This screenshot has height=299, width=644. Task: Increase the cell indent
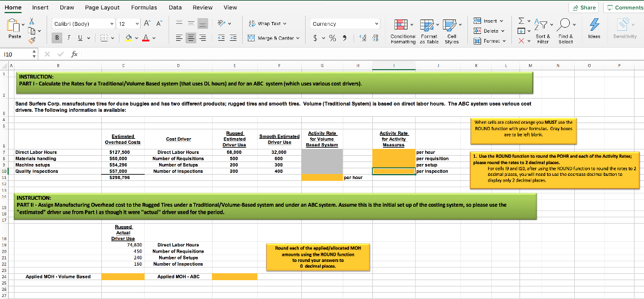[233, 38]
